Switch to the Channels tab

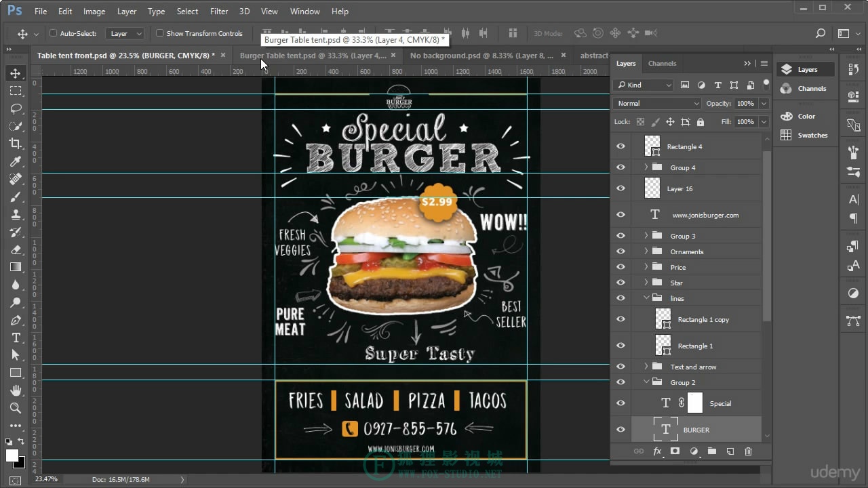[x=662, y=63]
